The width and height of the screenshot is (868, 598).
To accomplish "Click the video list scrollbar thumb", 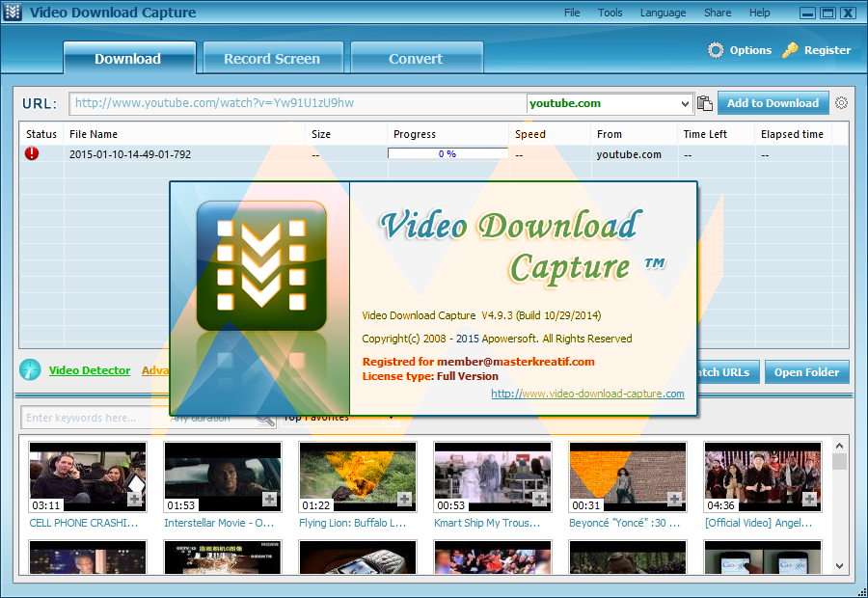I will tap(839, 462).
